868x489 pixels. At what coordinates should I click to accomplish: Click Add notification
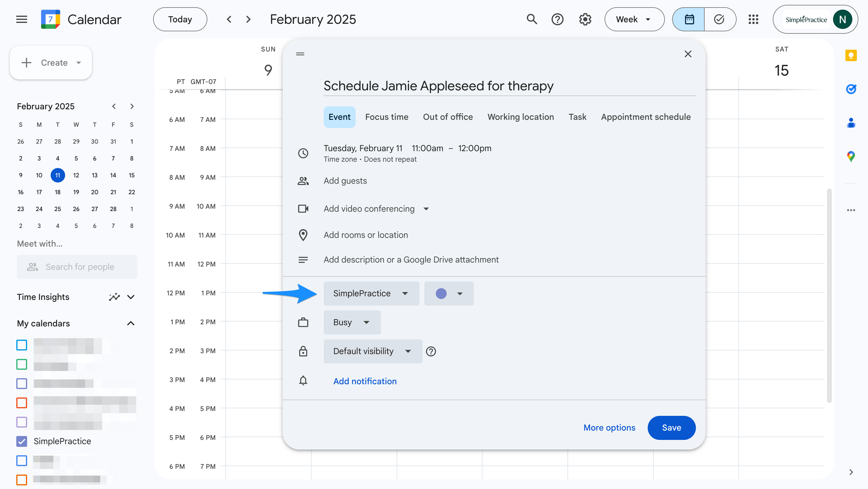click(365, 381)
